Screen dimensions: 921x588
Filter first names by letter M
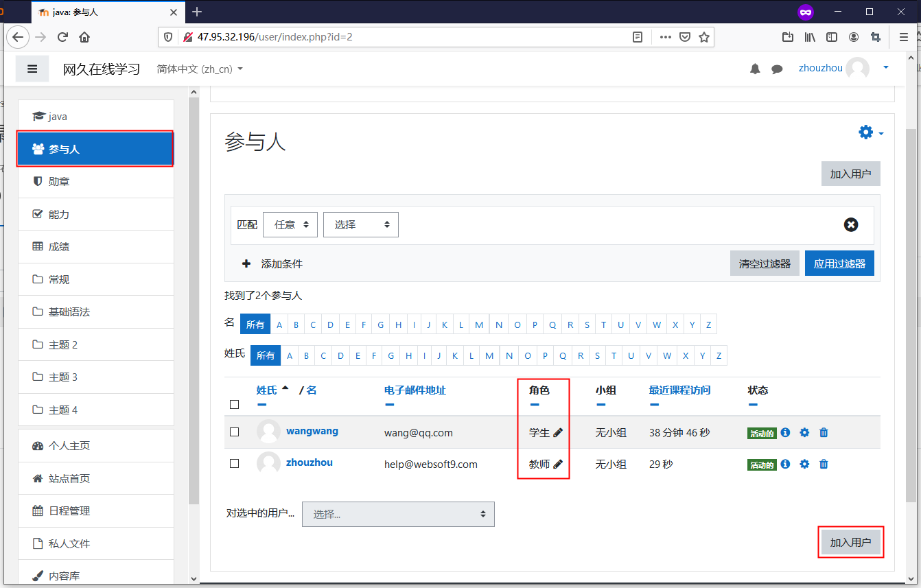click(x=479, y=325)
